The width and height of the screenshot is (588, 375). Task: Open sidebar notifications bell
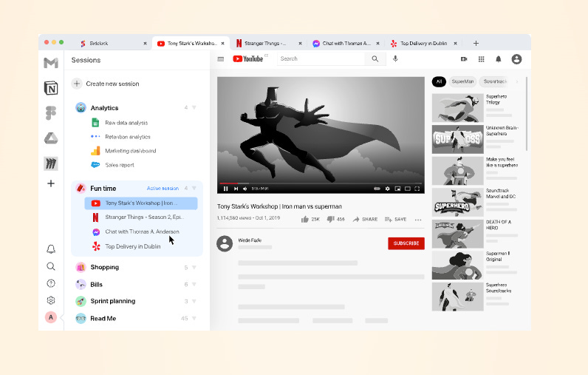[51, 249]
